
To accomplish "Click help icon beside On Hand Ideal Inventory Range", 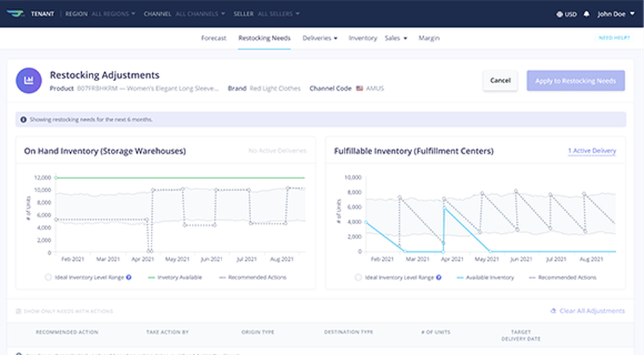I will point(129,278).
